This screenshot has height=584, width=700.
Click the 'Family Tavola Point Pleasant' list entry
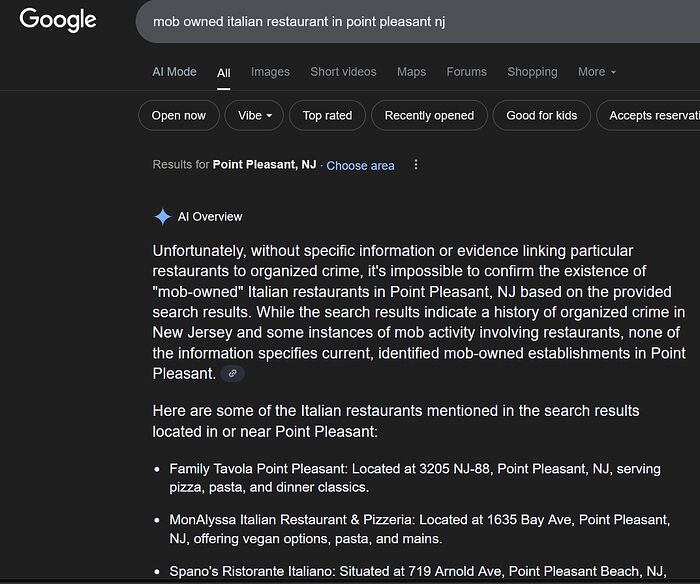coord(415,478)
